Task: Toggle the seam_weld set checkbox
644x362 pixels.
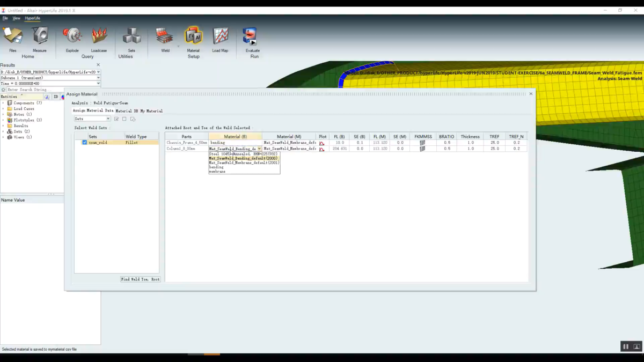Action: click(x=85, y=143)
